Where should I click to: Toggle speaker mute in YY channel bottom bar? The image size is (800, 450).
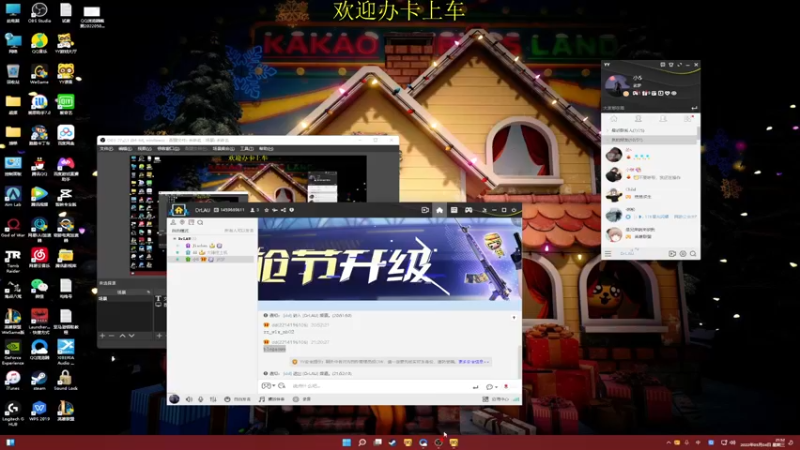(x=189, y=399)
